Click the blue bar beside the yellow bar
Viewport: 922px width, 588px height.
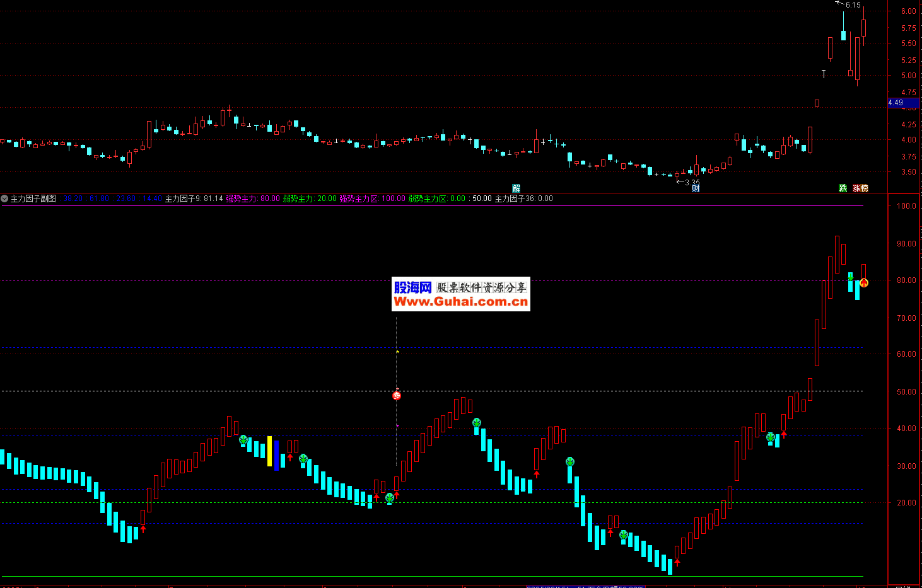[x=276, y=455]
